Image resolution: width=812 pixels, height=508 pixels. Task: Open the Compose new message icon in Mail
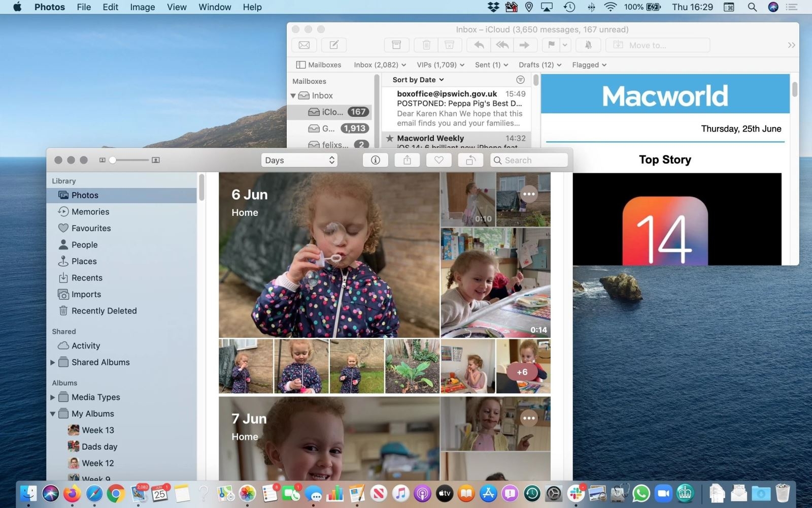click(333, 45)
